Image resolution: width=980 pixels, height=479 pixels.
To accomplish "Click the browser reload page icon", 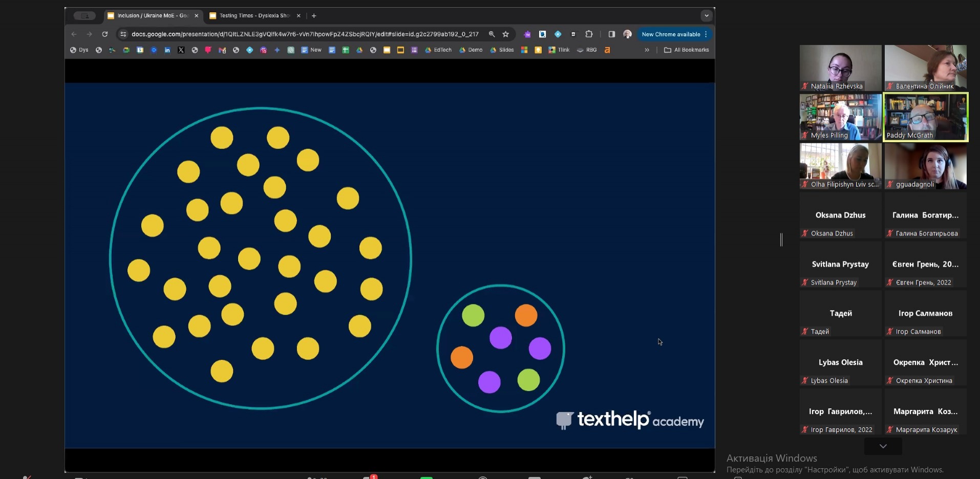I will 105,34.
